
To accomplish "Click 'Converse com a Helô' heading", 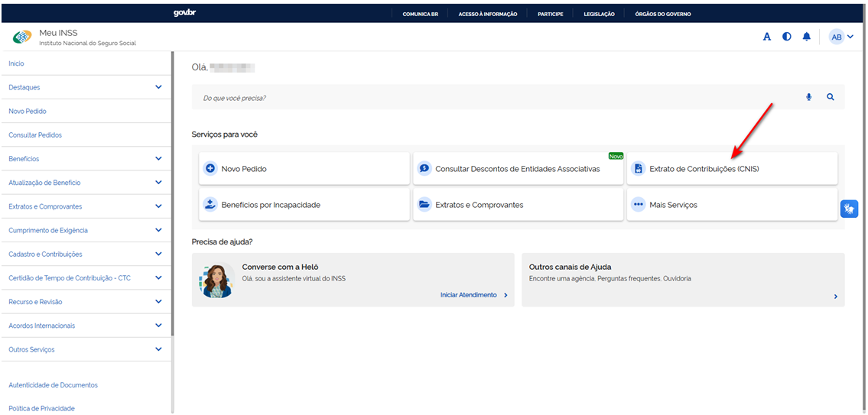I will pos(280,267).
